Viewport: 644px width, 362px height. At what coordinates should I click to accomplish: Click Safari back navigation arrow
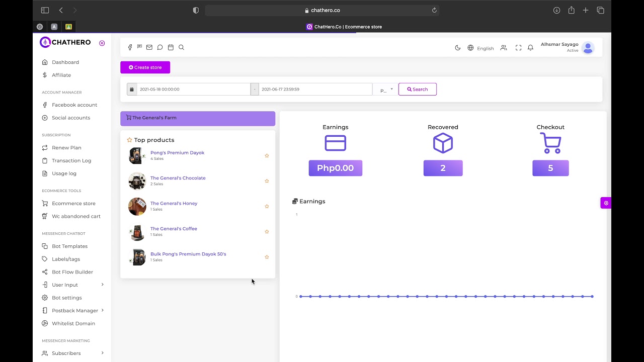[x=61, y=10]
